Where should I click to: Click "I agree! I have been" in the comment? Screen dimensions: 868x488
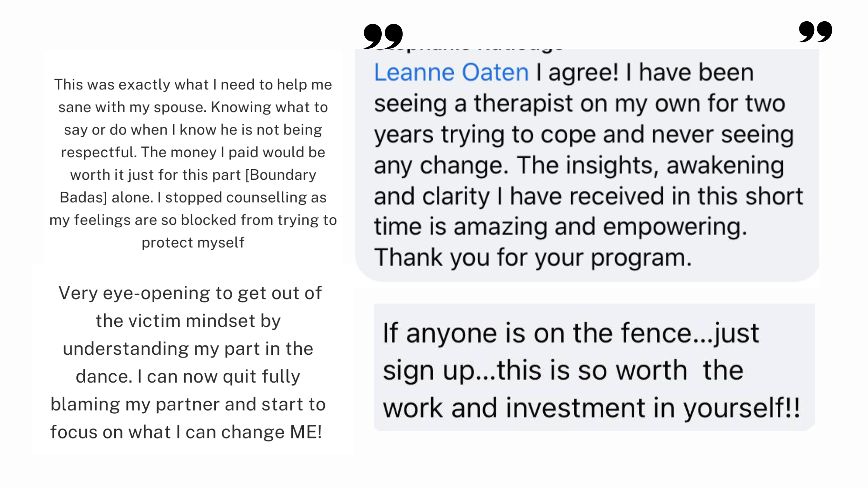(x=645, y=72)
